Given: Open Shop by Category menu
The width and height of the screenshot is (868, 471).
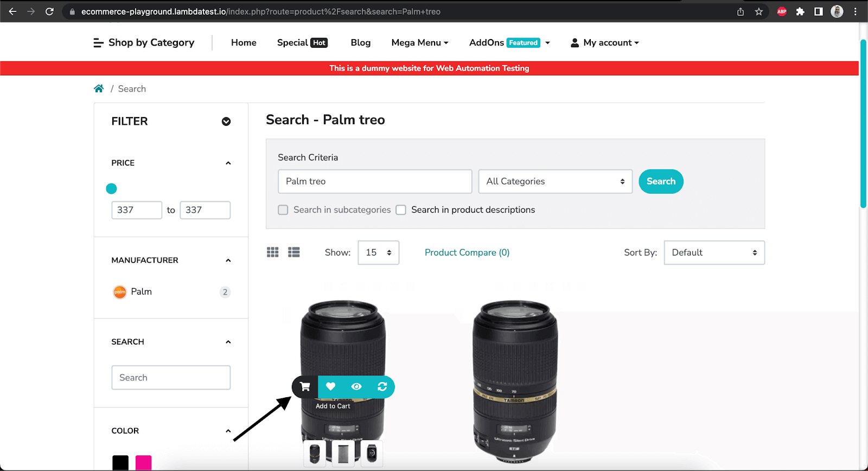Looking at the screenshot, I should coord(144,42).
